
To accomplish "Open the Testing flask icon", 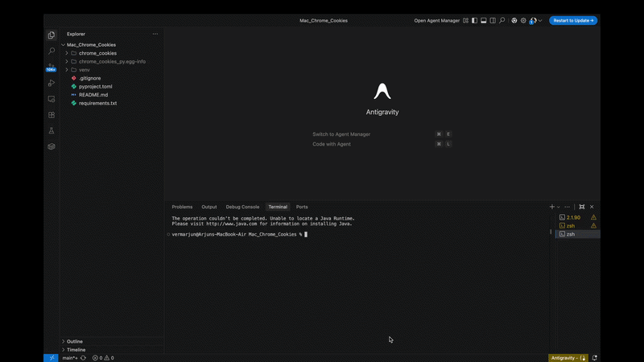I will (x=52, y=130).
